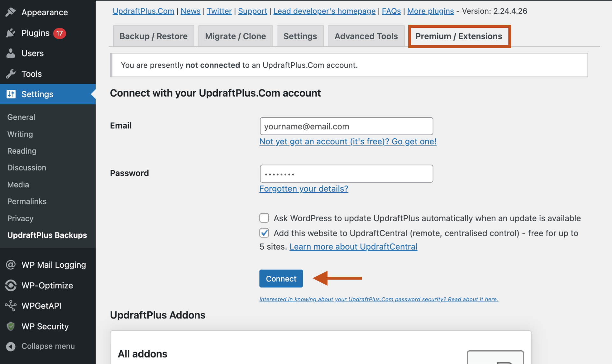Viewport: 612px width, 364px height.
Task: Open the Forgotten your details link
Action: pyautogui.click(x=303, y=189)
